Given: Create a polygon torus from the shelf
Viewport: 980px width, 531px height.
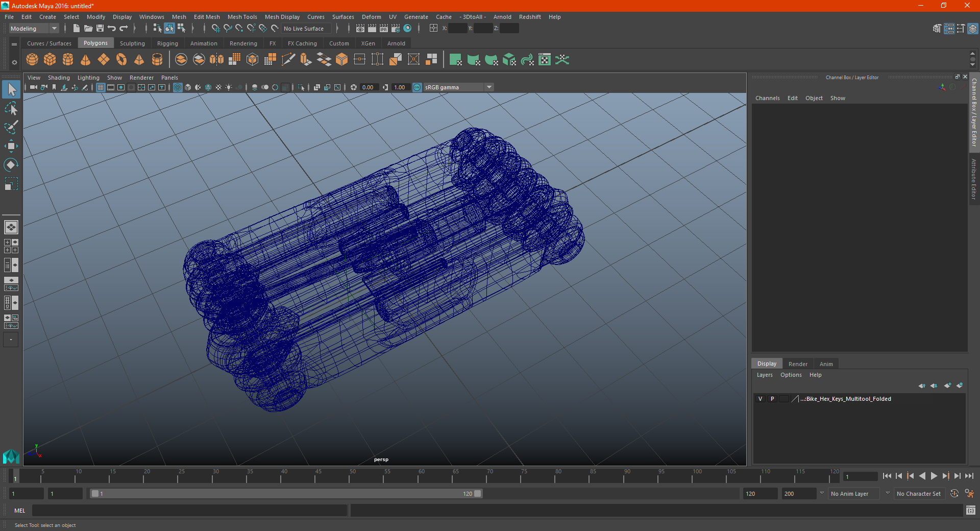Looking at the screenshot, I should 121,60.
